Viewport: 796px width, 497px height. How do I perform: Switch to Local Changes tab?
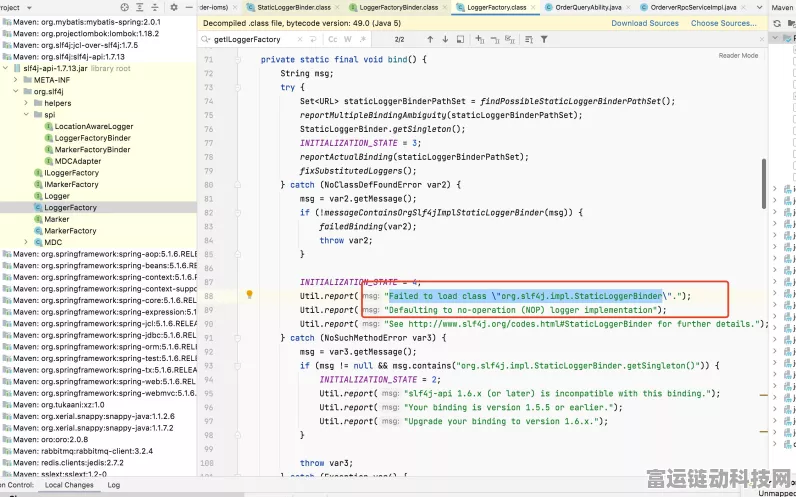tap(69, 485)
